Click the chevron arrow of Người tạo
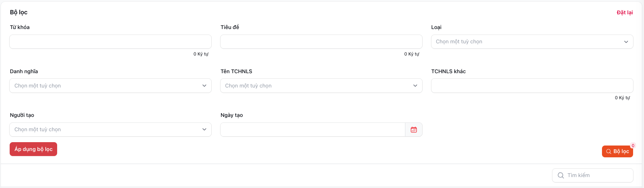This screenshot has width=644, height=188. tap(204, 130)
